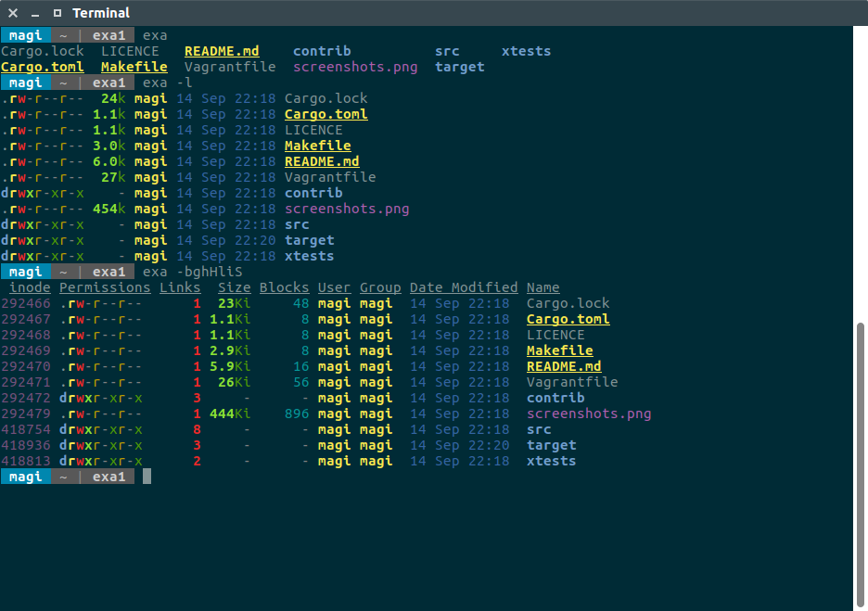Click xtests in first exa output
Screen dimensions: 868x611
coord(526,51)
